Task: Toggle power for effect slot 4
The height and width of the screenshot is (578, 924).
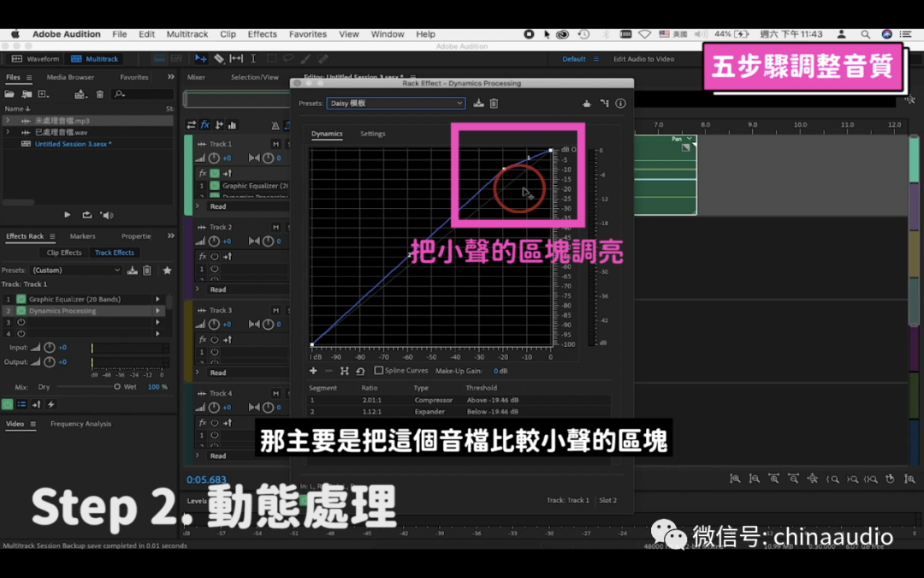Action: pos(21,333)
